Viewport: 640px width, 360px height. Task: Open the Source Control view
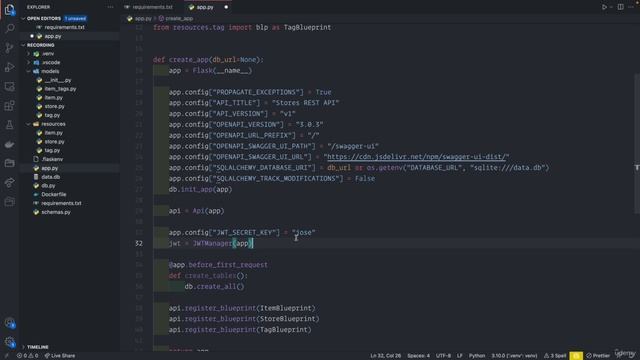coord(9,48)
